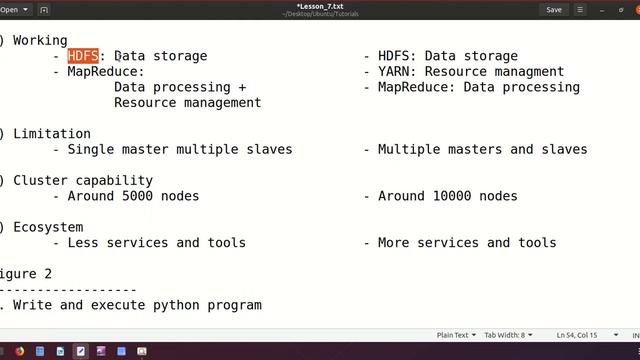
Task: Click 'More services and tools' text
Action: pos(467,242)
